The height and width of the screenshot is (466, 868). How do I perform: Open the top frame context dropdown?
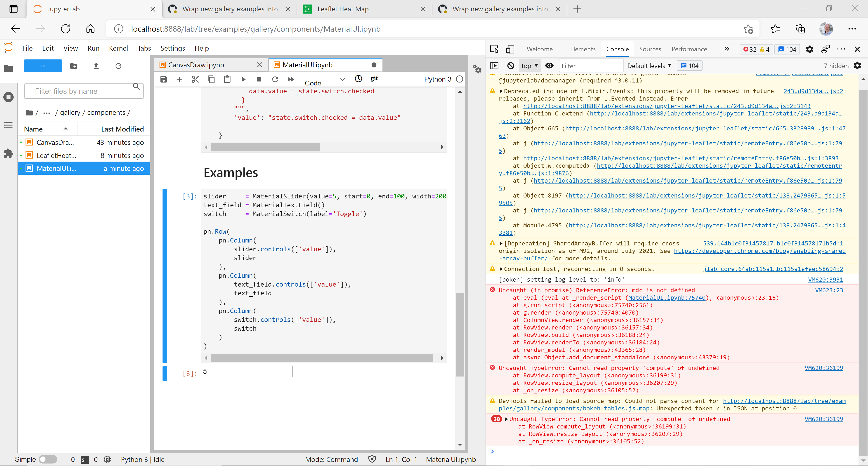(x=529, y=65)
